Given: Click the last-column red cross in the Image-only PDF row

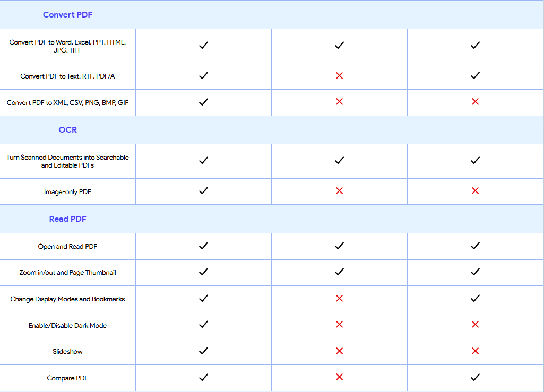Looking at the screenshot, I should click(476, 191).
